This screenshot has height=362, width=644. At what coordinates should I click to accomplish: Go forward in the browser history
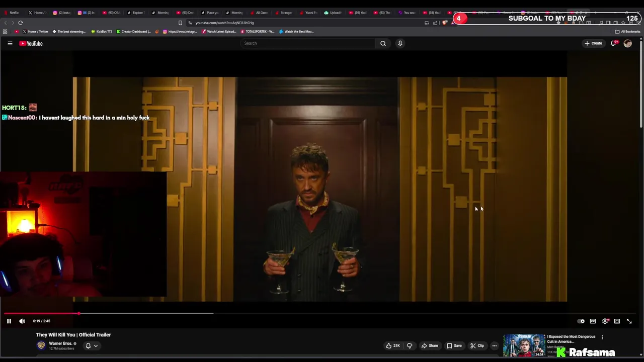[13, 23]
